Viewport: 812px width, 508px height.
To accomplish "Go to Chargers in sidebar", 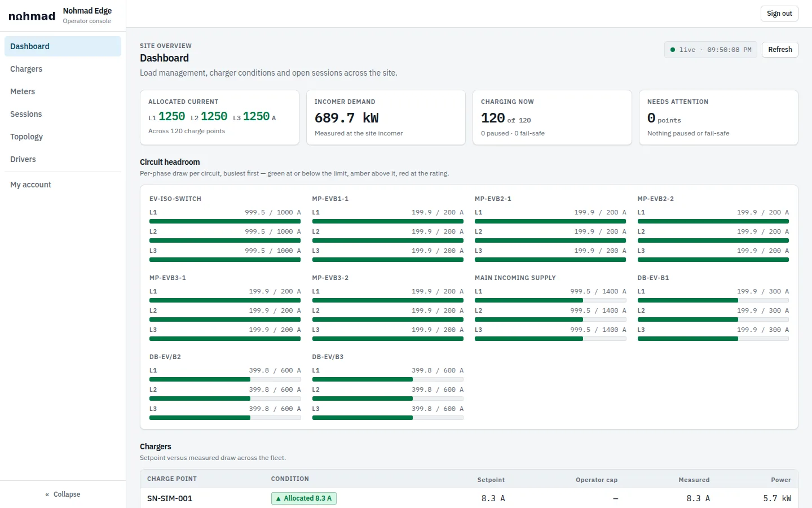I will [x=63, y=69].
